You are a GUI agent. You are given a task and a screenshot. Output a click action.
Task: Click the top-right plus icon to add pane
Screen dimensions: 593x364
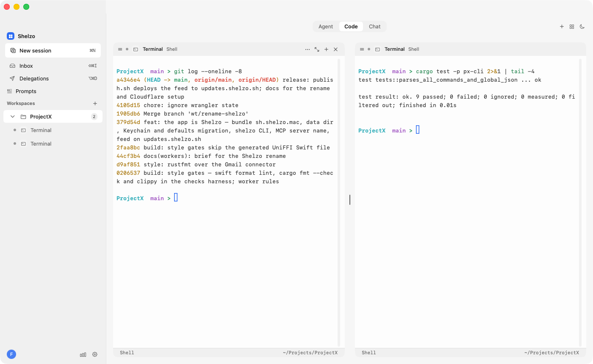pyautogui.click(x=562, y=26)
